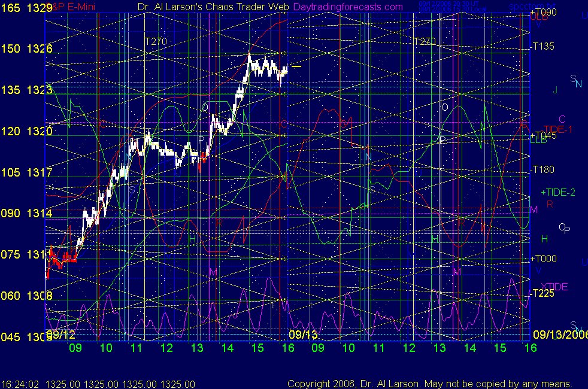
Task: Click the "spcctom.txt" file name
Action: click(532, 7)
